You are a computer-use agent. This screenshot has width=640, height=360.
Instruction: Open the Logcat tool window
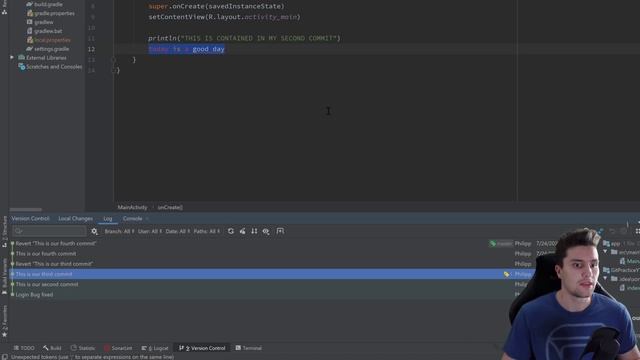155,348
